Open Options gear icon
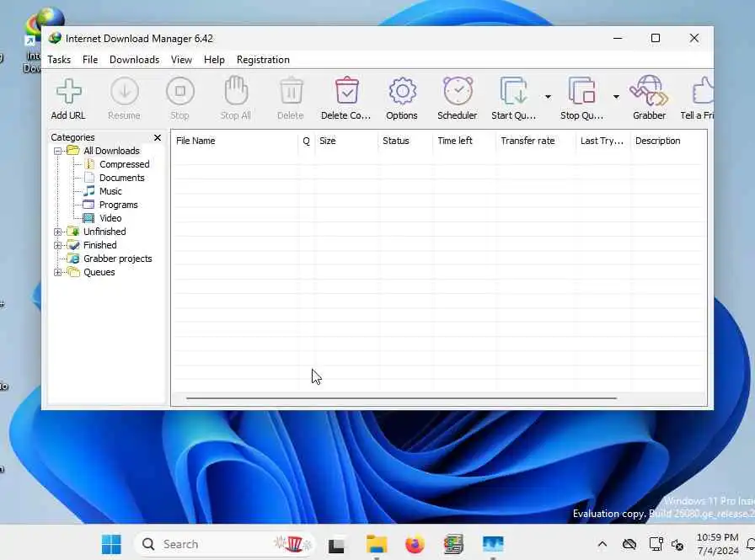Screen dimensions: 755x560 [x=402, y=91]
